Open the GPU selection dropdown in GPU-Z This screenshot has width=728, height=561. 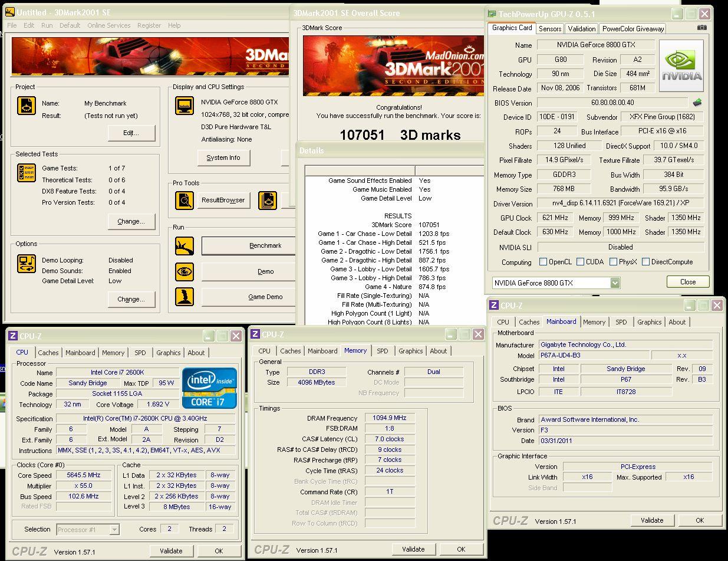click(615, 283)
